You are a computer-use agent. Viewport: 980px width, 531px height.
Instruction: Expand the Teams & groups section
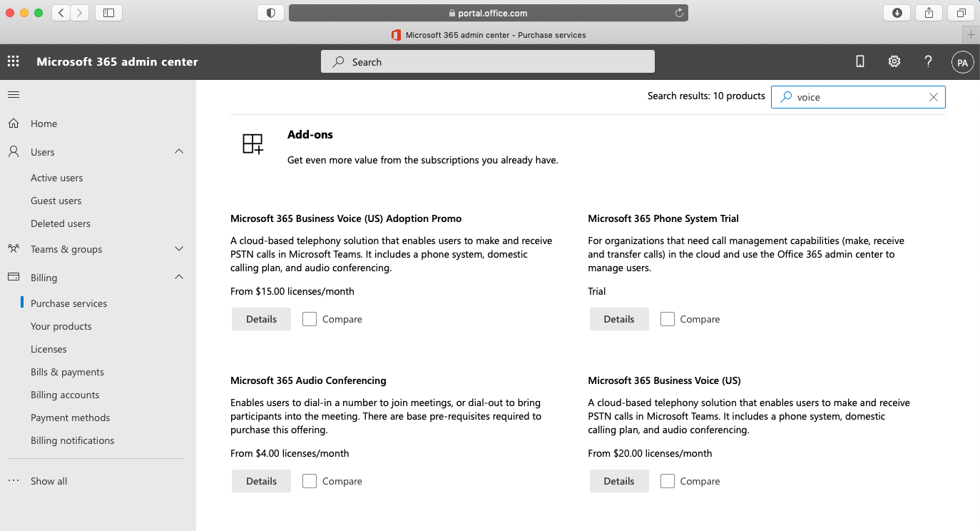click(x=178, y=248)
